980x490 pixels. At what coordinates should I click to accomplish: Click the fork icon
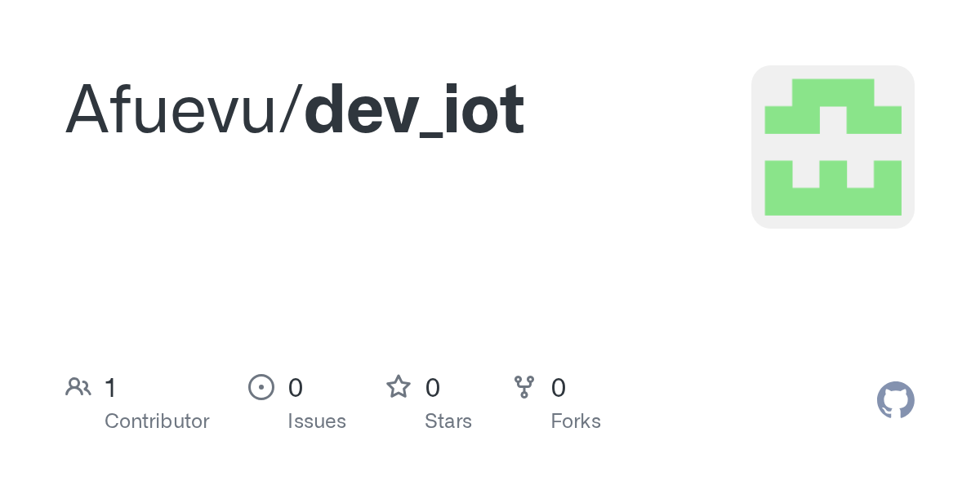pyautogui.click(x=523, y=387)
